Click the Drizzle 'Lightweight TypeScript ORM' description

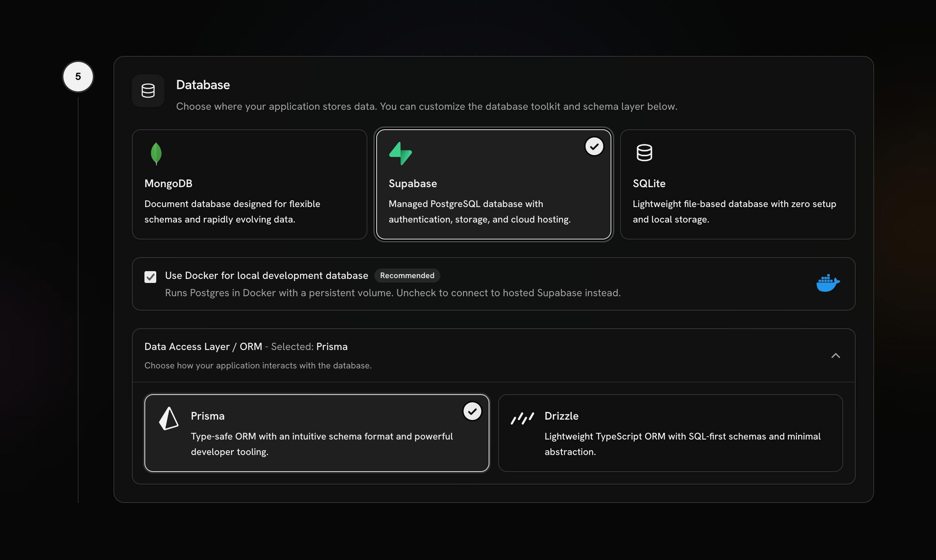(682, 444)
